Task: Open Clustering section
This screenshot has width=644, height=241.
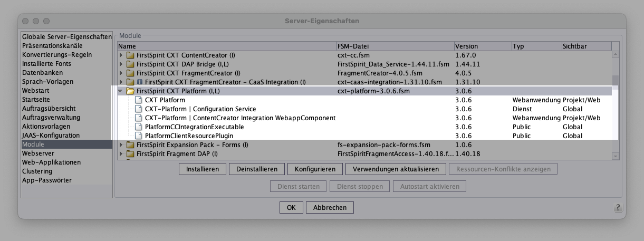Action: click(67, 171)
